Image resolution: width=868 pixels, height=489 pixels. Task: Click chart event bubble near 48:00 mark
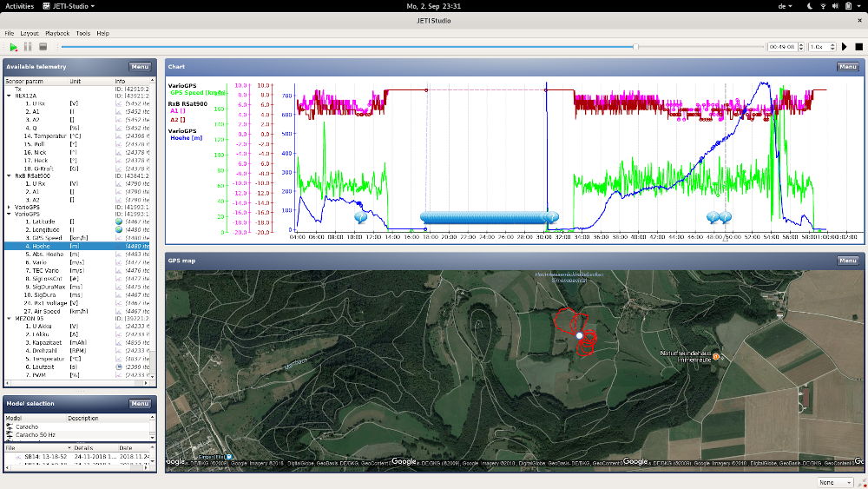coord(713,218)
